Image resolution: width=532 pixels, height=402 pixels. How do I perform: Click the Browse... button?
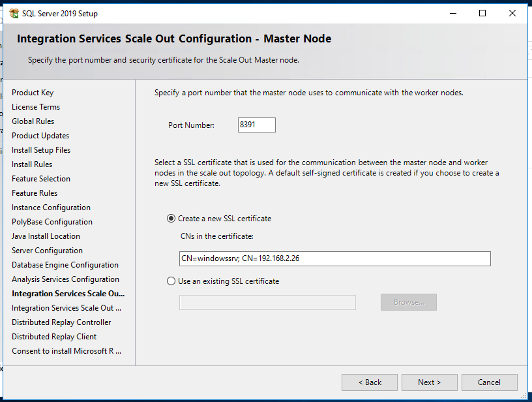[x=409, y=302]
